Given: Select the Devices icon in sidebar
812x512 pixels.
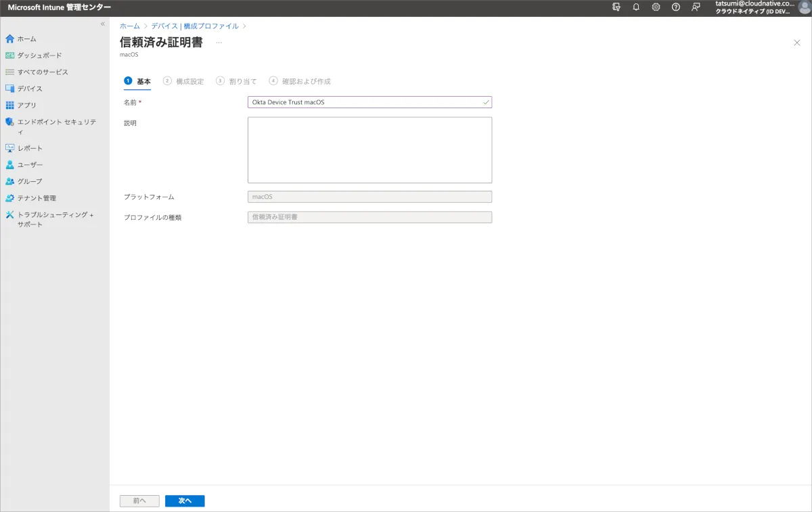Looking at the screenshot, I should click(9, 89).
